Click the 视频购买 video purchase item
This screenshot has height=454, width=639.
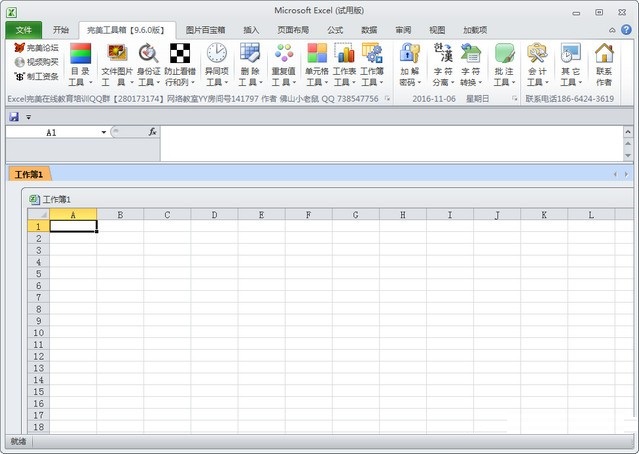click(x=36, y=62)
